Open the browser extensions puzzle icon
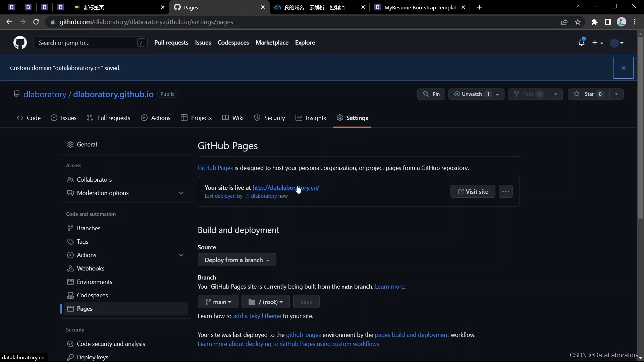Screen dimensions: 644x362 (594, 22)
